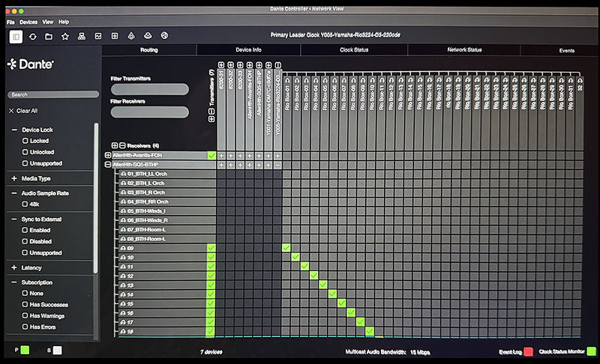
Task: Click the Rio Box-10 transmit channel header
Action: 372,94
